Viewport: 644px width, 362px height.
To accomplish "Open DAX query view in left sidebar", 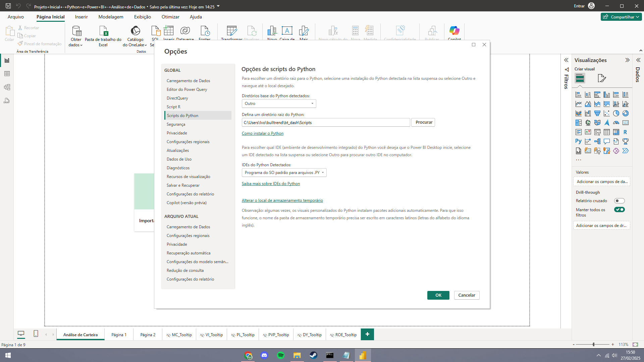I will [7, 101].
